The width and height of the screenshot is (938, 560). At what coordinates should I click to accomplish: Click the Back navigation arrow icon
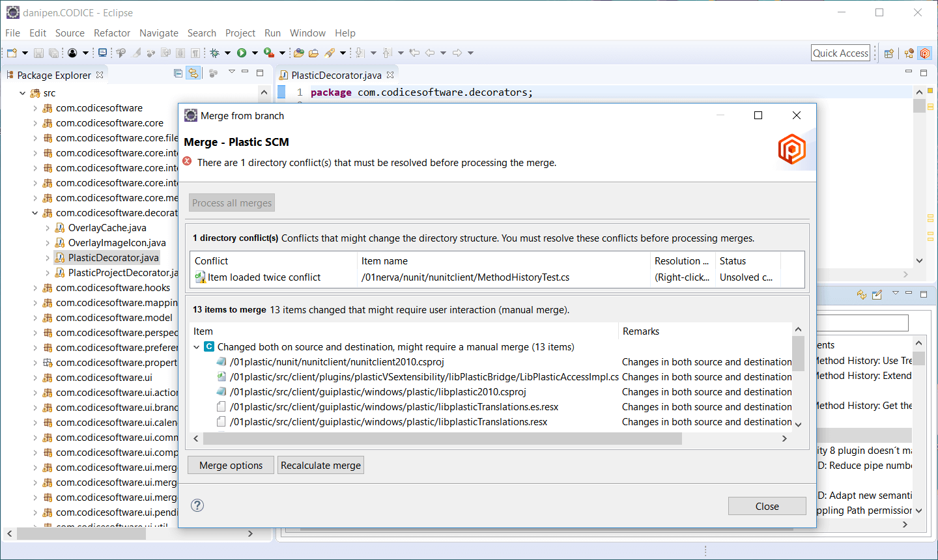pos(430,53)
